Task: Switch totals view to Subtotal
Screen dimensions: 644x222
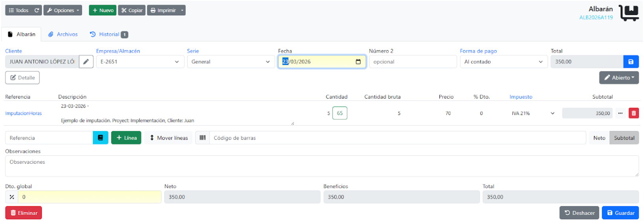Action: click(x=624, y=138)
